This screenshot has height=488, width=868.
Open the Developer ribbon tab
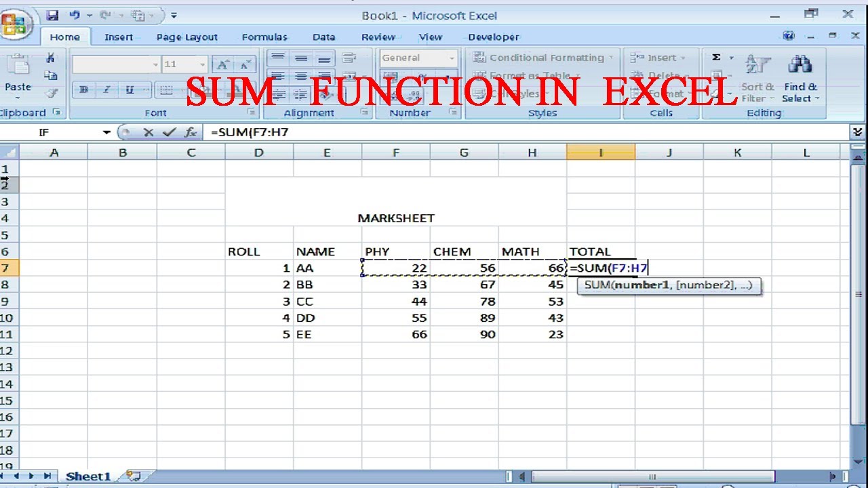click(494, 37)
